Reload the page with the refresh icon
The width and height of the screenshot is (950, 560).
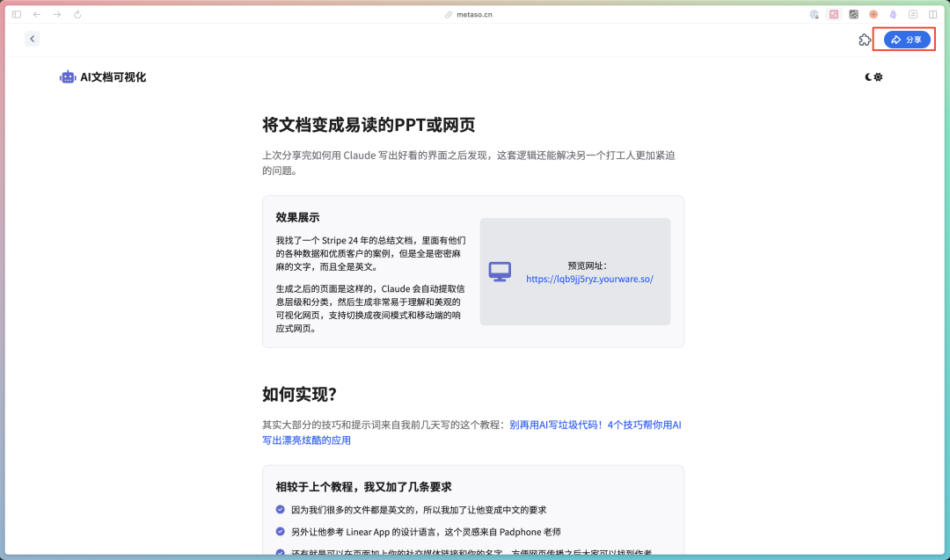(x=77, y=15)
